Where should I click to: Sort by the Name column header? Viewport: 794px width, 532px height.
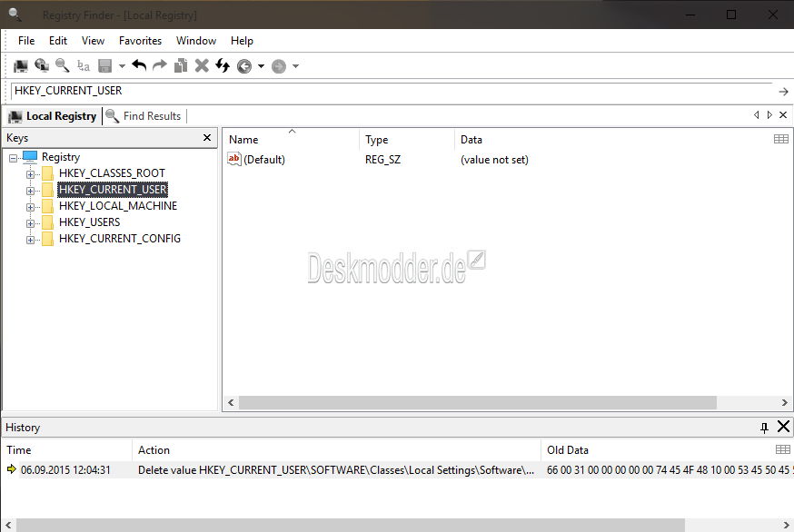(291, 139)
